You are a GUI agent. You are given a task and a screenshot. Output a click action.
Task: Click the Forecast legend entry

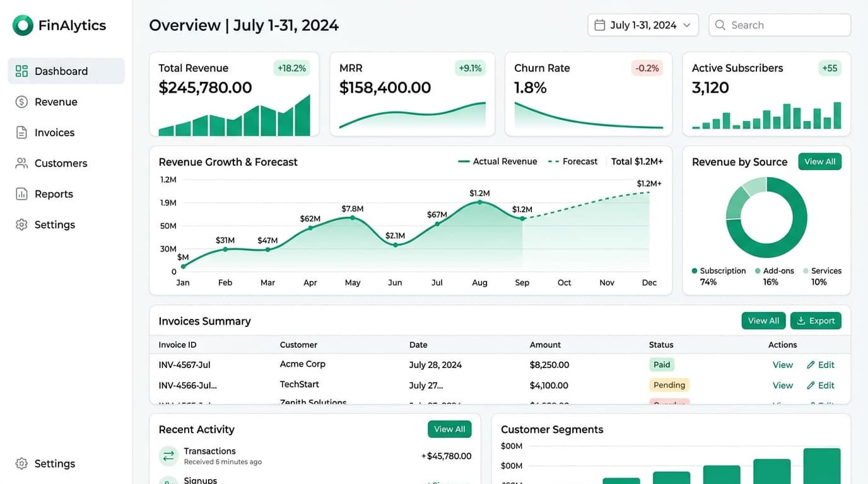point(573,161)
